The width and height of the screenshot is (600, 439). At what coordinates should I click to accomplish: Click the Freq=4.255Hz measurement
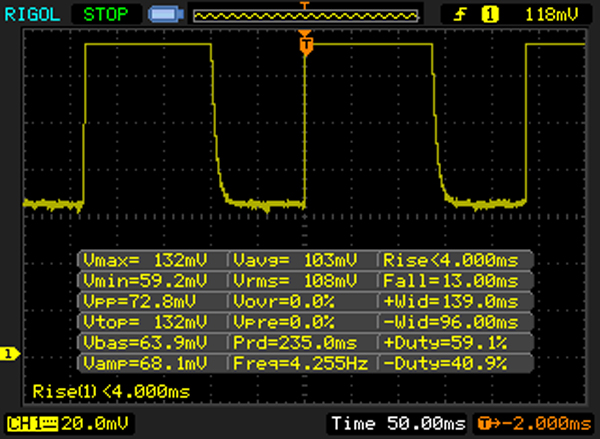[300, 363]
